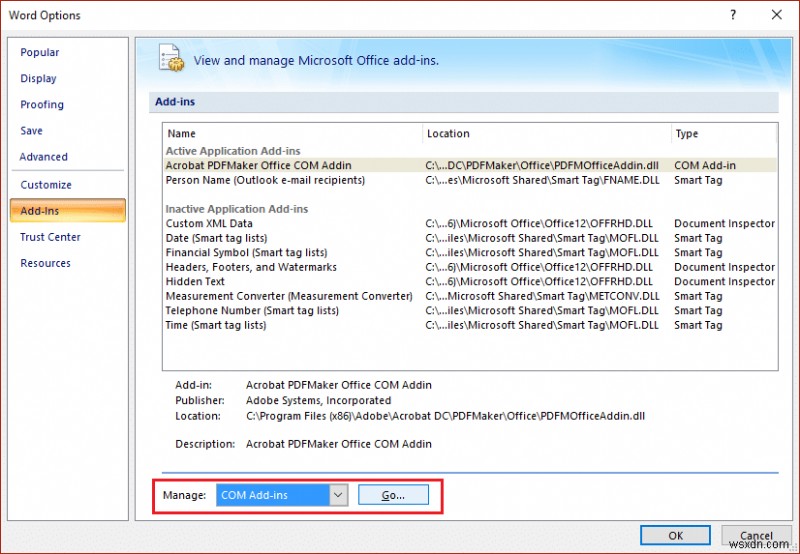
Task: Open the Trust Center category
Action: point(50,237)
